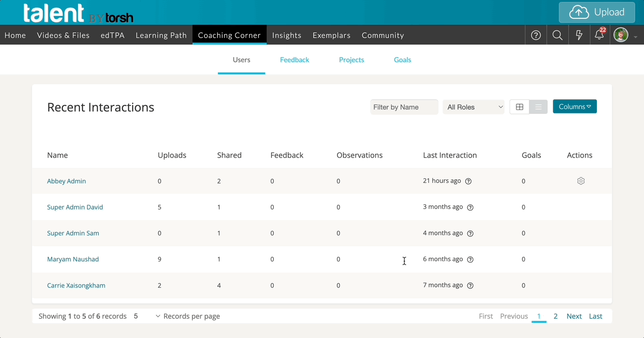Click the Upload button
Image resolution: width=644 pixels, height=338 pixels.
pyautogui.click(x=597, y=12)
